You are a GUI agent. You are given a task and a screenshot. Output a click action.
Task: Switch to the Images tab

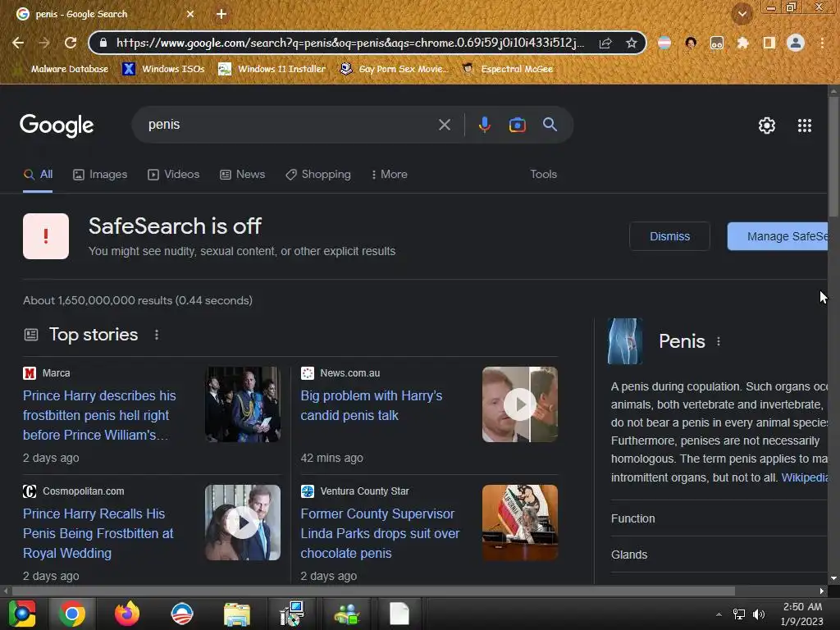[100, 175]
